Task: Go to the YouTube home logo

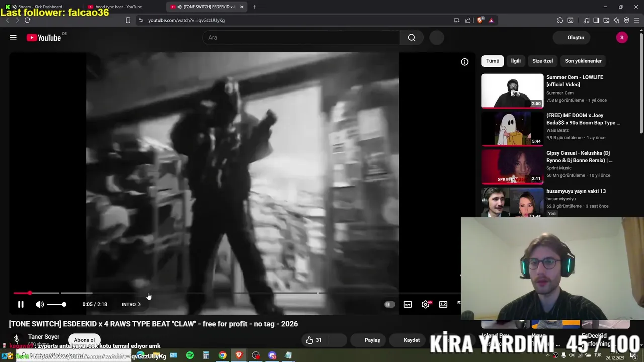Action: (x=44, y=38)
